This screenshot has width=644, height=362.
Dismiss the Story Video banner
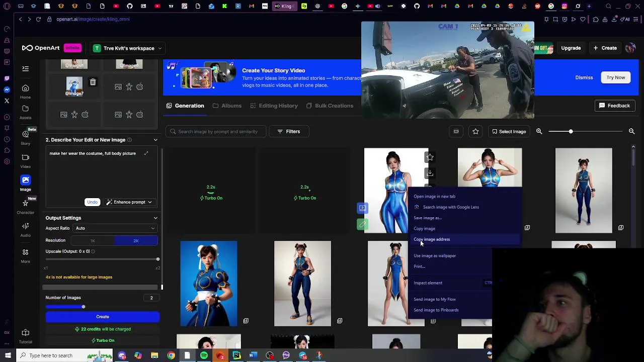584,77
